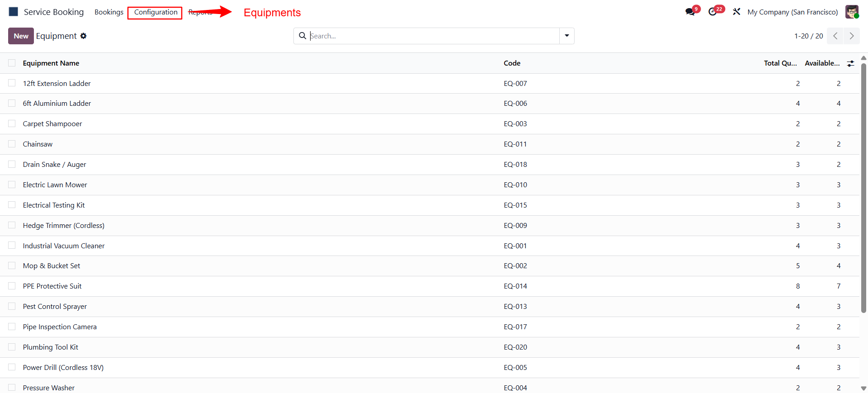This screenshot has width=868, height=393.
Task: Check the Electric Lawn Mower row
Action: pyautogui.click(x=12, y=185)
